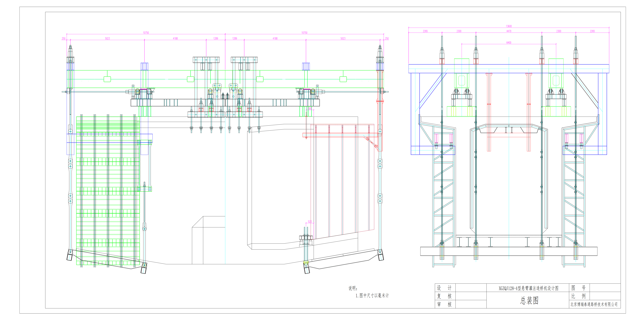The image size is (644, 319).
Task: Select the '复核' title block label
Action: click(444, 296)
